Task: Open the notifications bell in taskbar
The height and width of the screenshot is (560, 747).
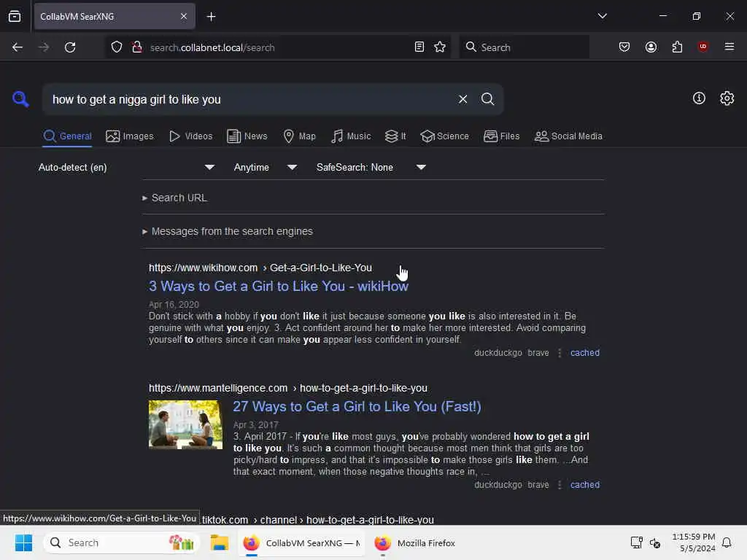Action: [727, 542]
